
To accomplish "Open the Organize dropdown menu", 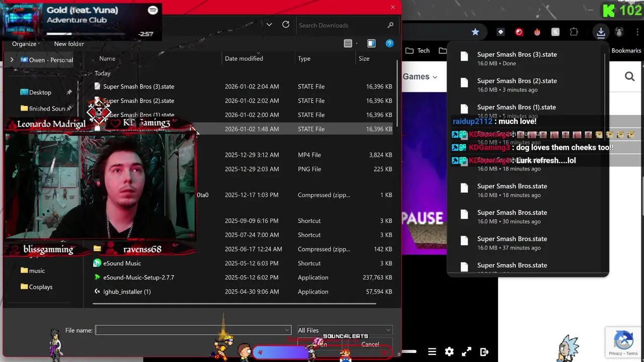I will tap(26, 44).
